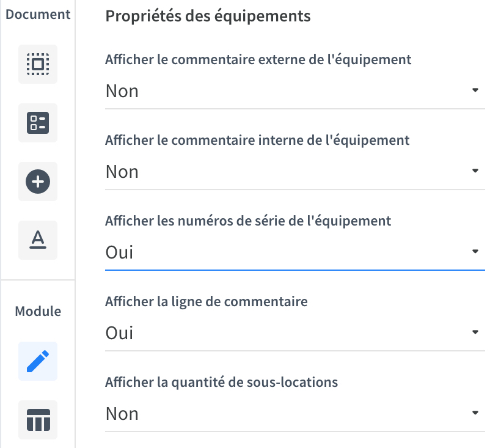
Task: Open the table columns icon under Module
Action: point(38,420)
